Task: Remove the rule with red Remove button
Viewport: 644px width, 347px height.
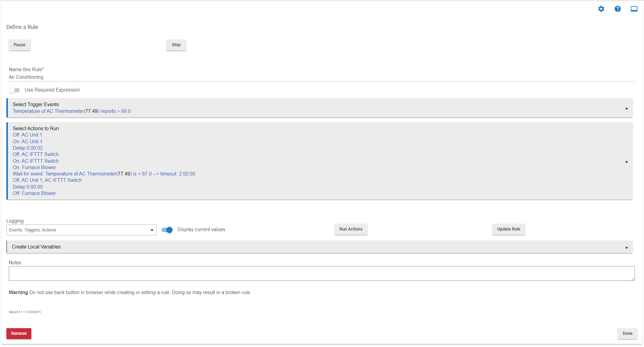Action: (x=19, y=333)
